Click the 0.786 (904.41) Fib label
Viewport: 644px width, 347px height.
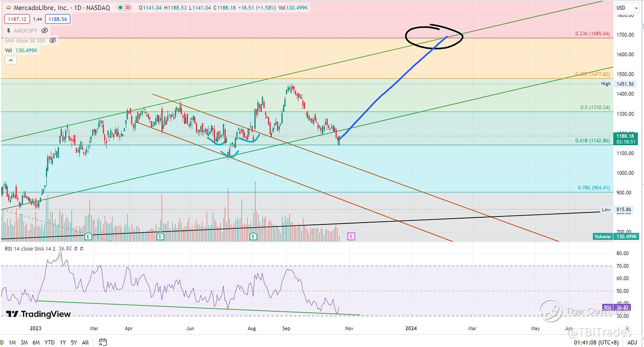(x=594, y=188)
